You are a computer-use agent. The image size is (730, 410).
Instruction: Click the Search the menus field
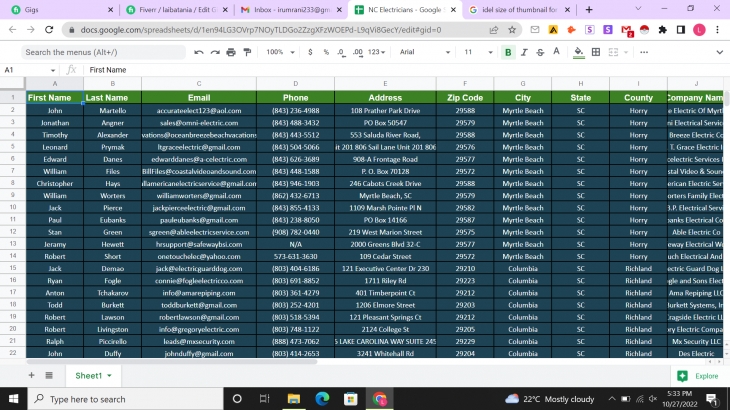[103, 52]
